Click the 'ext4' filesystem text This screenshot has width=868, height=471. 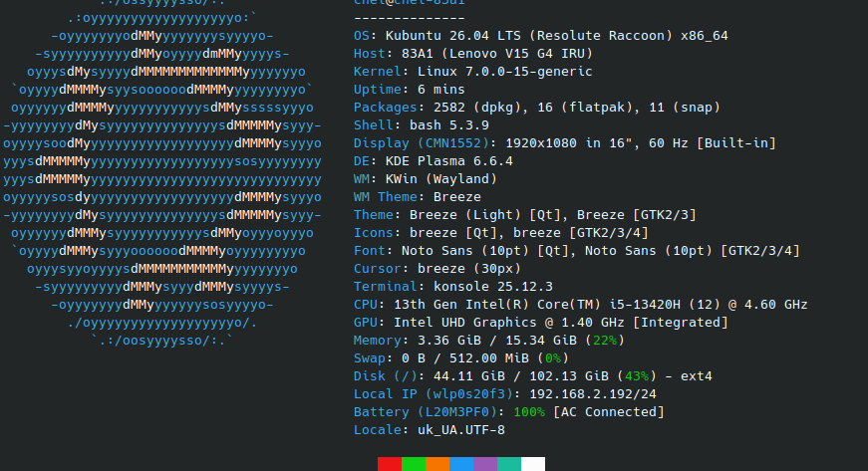point(697,376)
